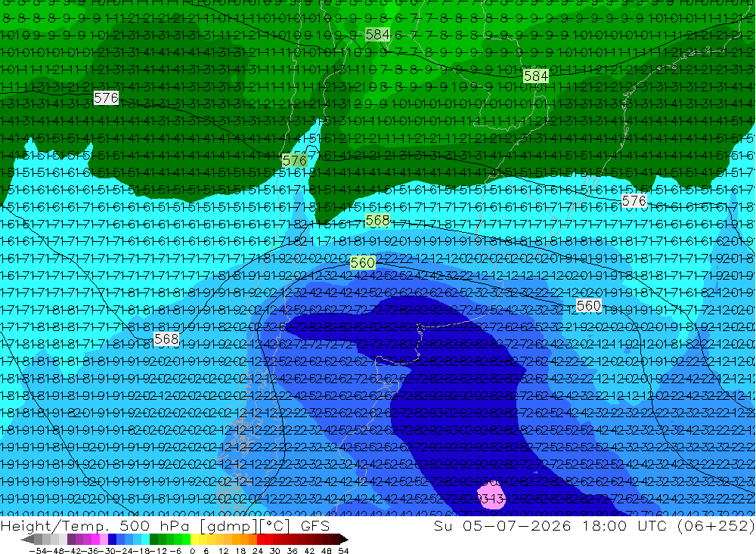Click the green-highlighted 560 contour label

pyautogui.click(x=363, y=263)
